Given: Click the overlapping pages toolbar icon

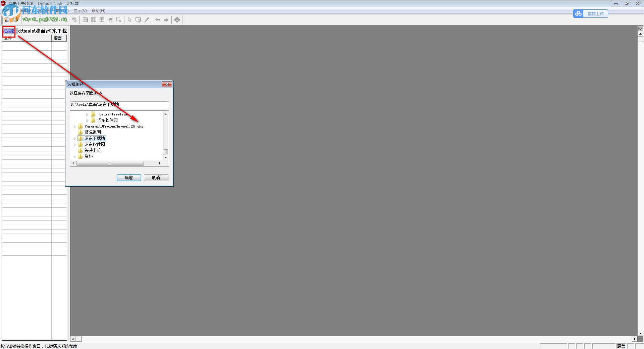Looking at the screenshot, I should 74,20.
